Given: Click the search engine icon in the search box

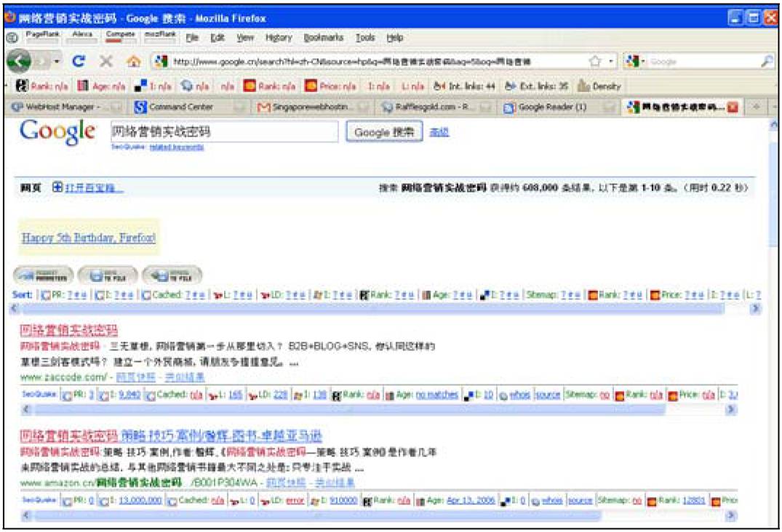Looking at the screenshot, I should (632, 61).
